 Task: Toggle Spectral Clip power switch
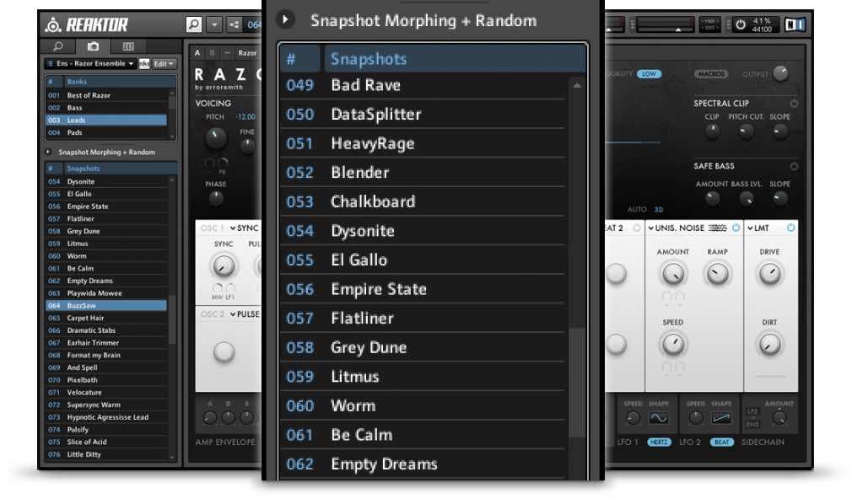(x=794, y=103)
